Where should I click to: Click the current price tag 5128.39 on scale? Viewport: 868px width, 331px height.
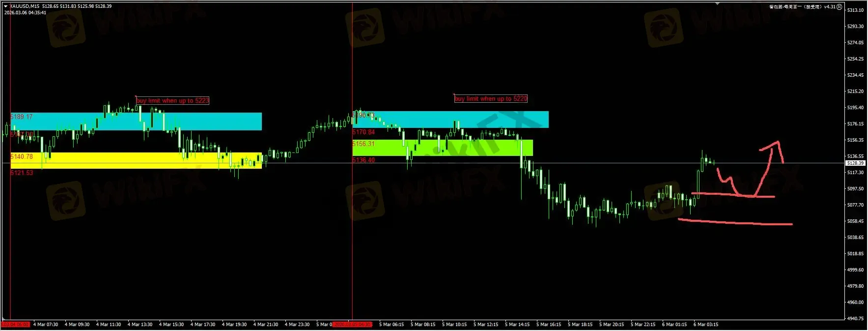pos(855,163)
